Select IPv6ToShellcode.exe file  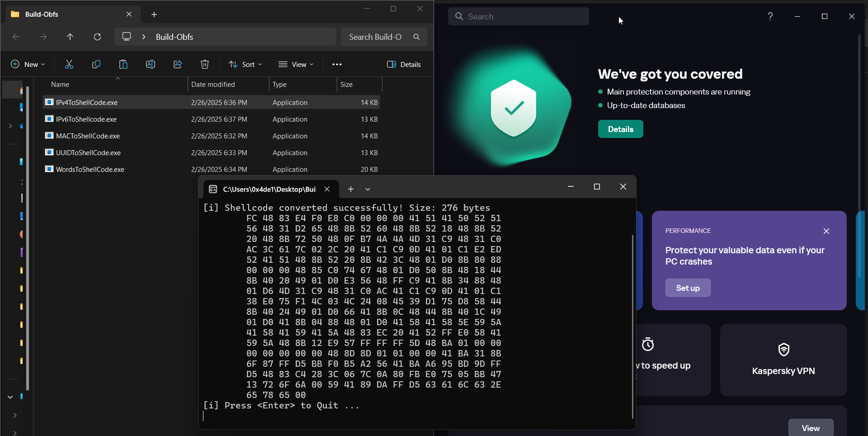212,119
